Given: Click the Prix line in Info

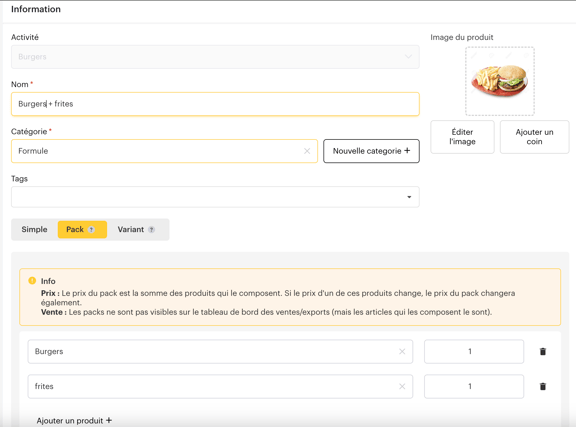Looking at the screenshot, I should click(x=278, y=298).
